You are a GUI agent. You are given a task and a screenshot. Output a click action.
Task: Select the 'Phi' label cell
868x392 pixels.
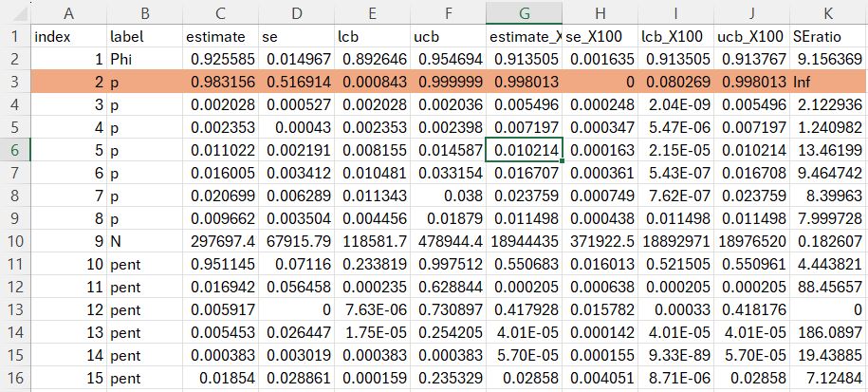click(x=144, y=59)
